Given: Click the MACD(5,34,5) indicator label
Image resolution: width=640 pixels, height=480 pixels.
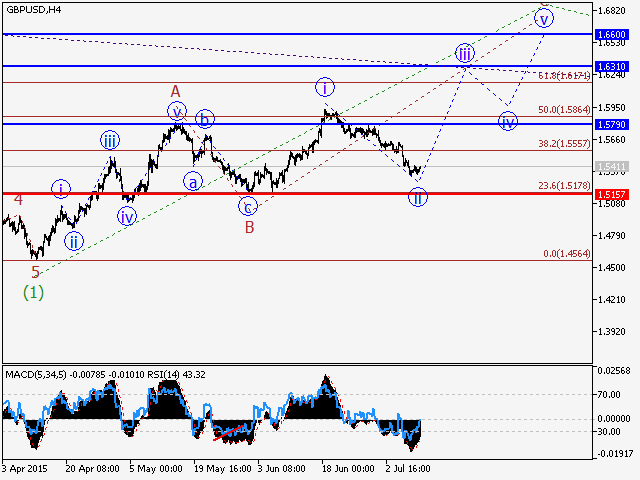Looking at the screenshot, I should (36, 374).
